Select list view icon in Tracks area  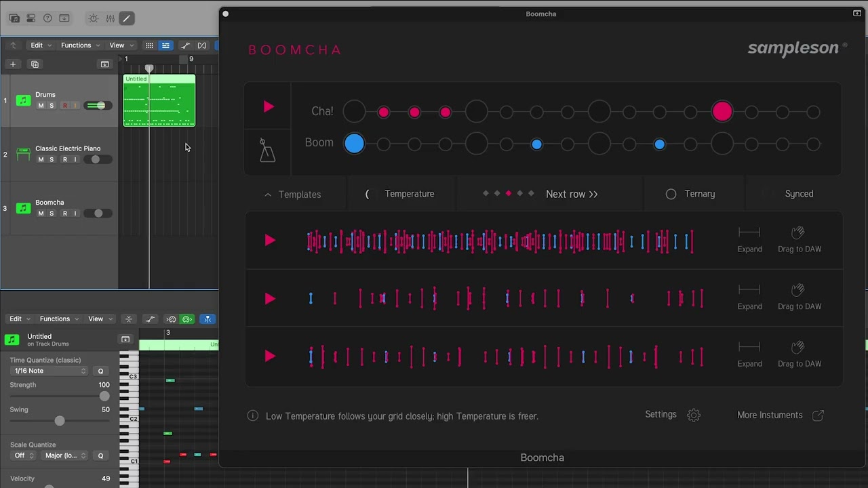point(165,45)
